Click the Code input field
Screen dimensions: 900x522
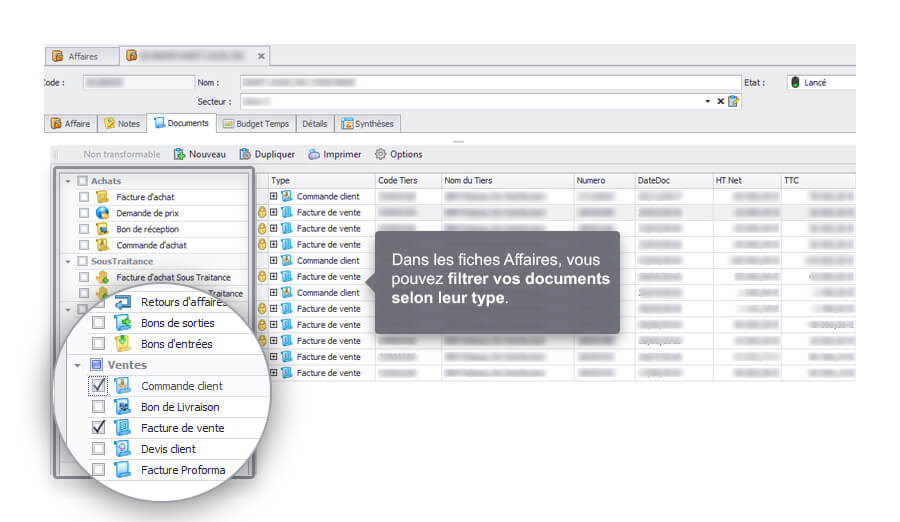pyautogui.click(x=138, y=82)
